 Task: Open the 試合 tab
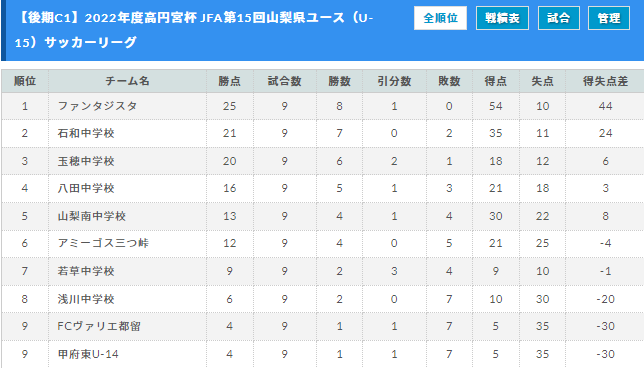[x=559, y=18]
